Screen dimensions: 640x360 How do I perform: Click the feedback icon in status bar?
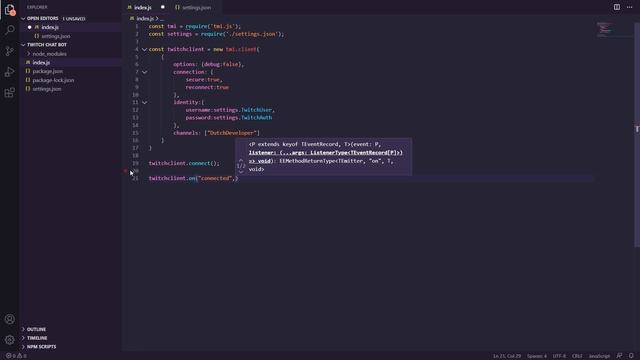619,356
